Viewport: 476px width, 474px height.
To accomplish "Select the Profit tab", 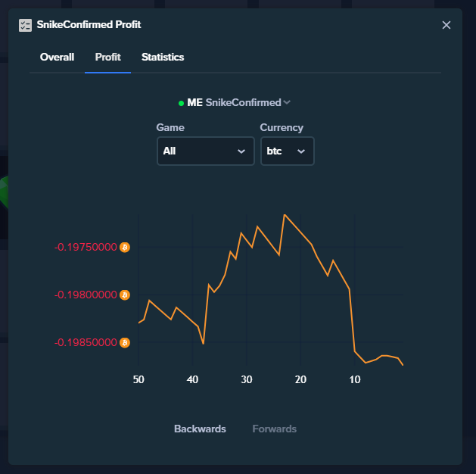I will pos(107,57).
